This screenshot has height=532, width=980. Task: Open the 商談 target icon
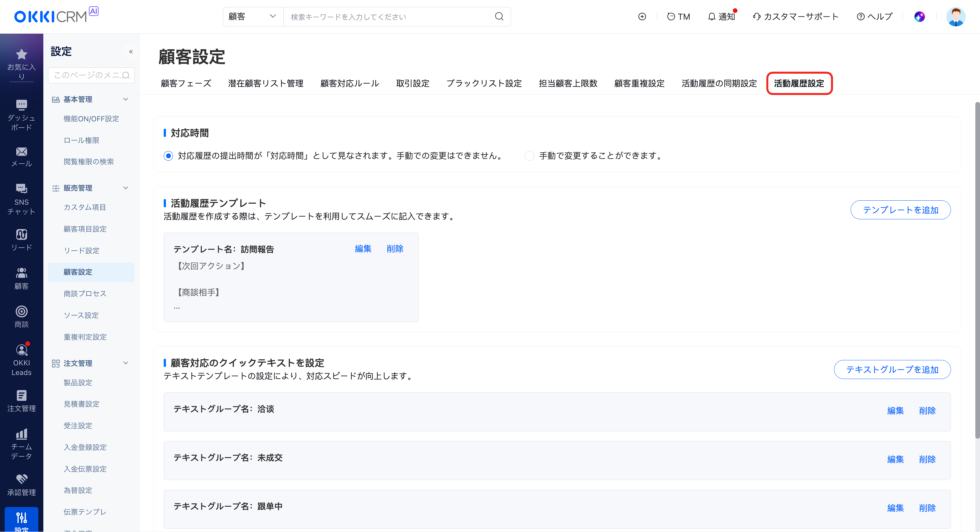click(x=22, y=311)
